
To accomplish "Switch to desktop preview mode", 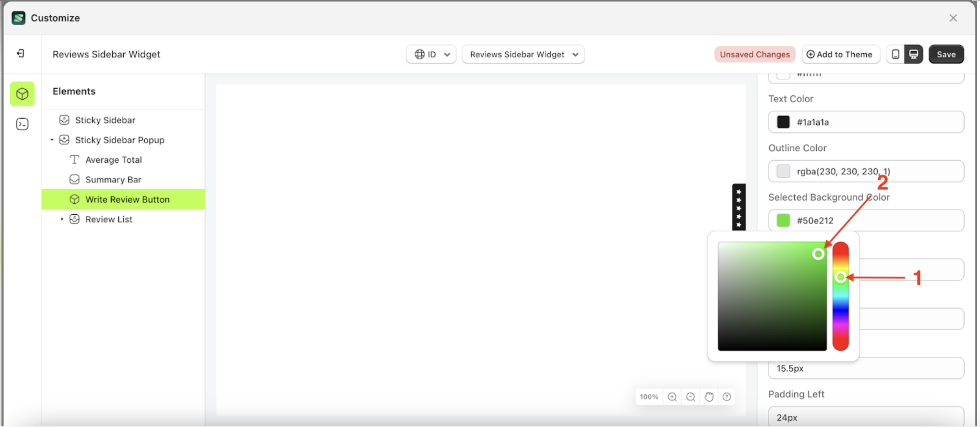I will tap(913, 54).
